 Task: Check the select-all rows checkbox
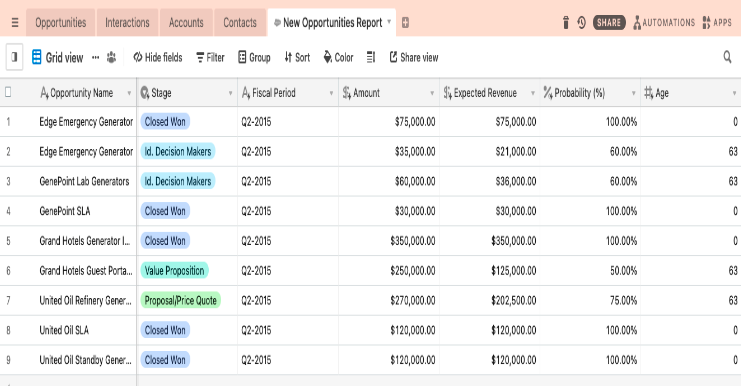8,92
